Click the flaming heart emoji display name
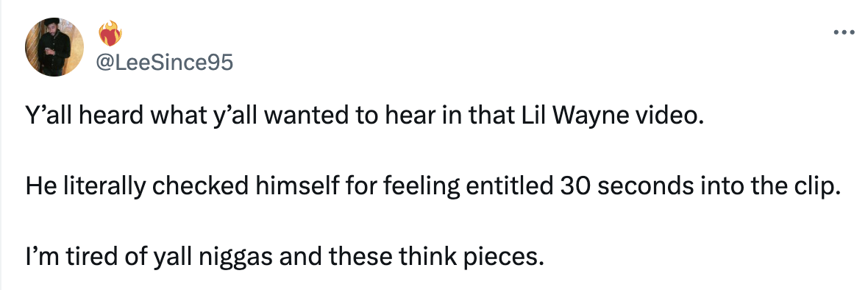 pos(110,33)
